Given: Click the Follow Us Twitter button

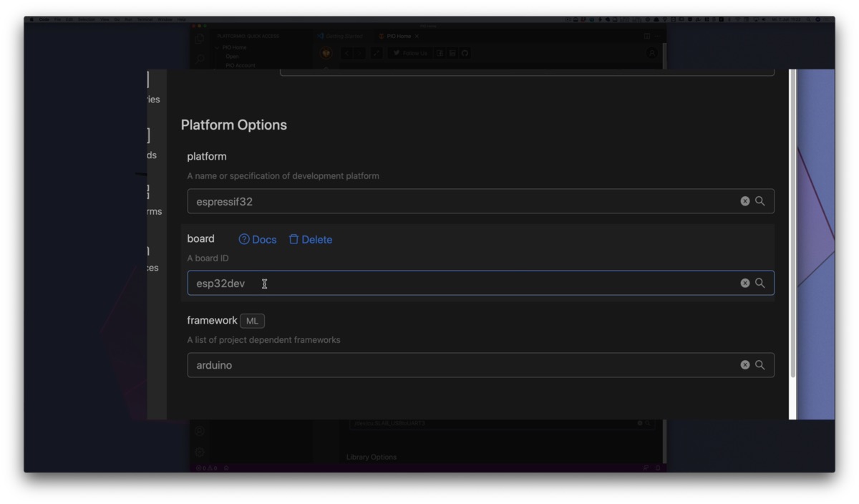Looking at the screenshot, I should point(409,53).
